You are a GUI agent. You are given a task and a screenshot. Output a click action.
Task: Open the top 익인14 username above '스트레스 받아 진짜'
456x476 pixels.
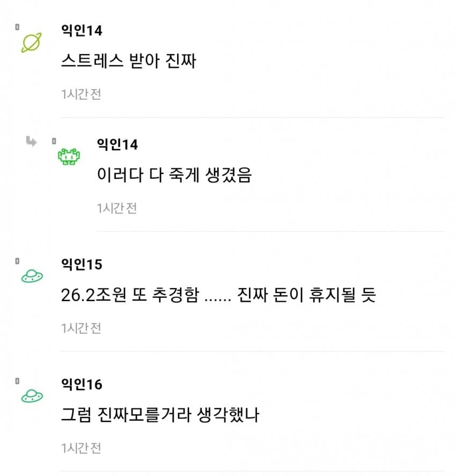coord(82,31)
